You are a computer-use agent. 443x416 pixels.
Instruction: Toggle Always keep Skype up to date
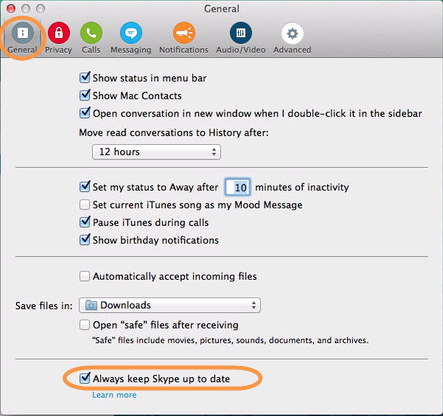pos(85,378)
